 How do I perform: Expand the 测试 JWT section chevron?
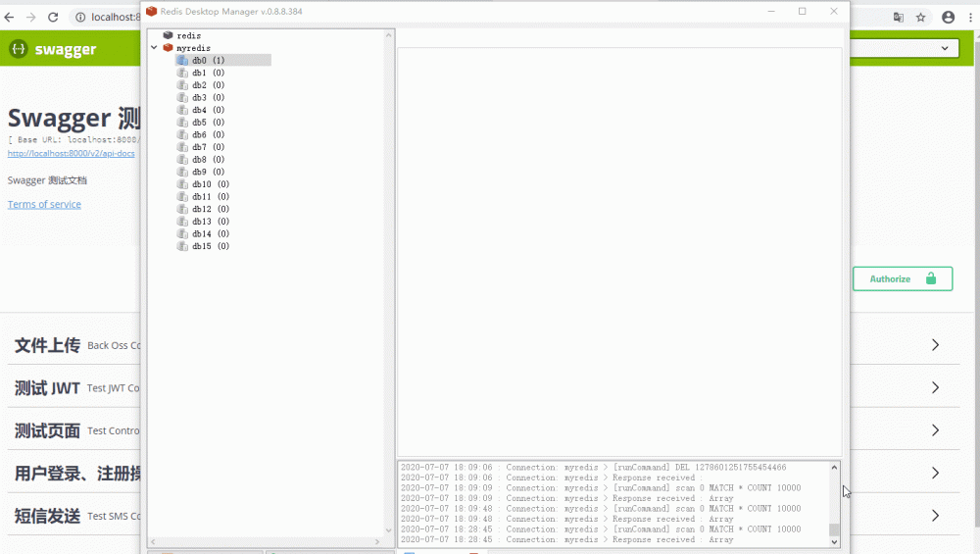[x=935, y=387]
